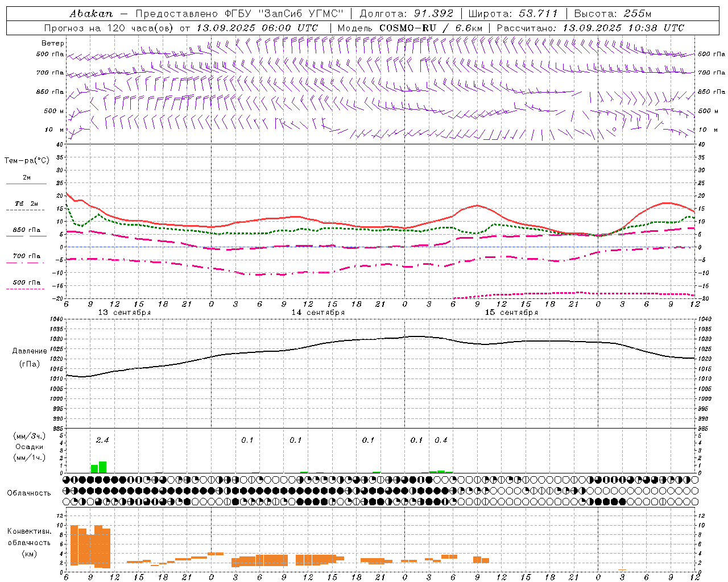
Task: Click the "700 гПа" temperature legend label
Action: (x=26, y=256)
